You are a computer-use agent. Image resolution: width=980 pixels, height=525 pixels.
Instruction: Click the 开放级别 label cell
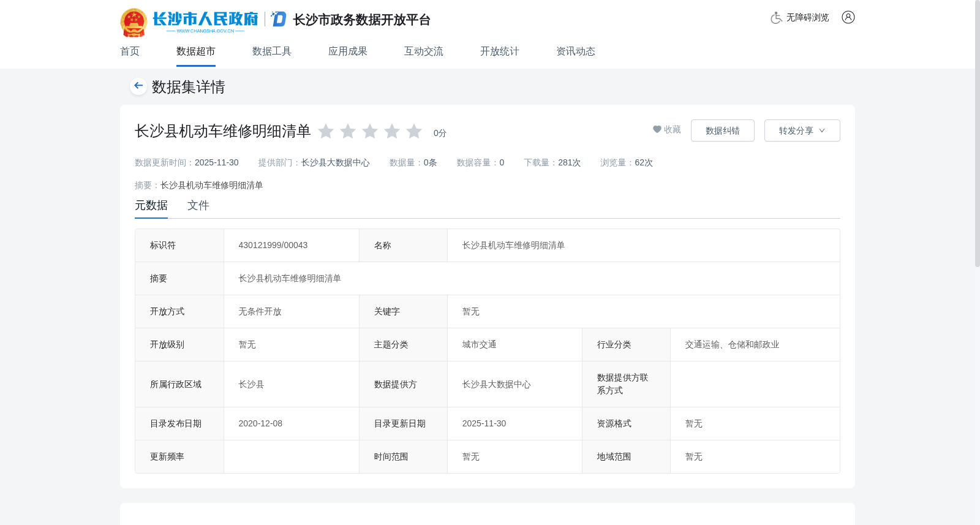click(x=179, y=344)
